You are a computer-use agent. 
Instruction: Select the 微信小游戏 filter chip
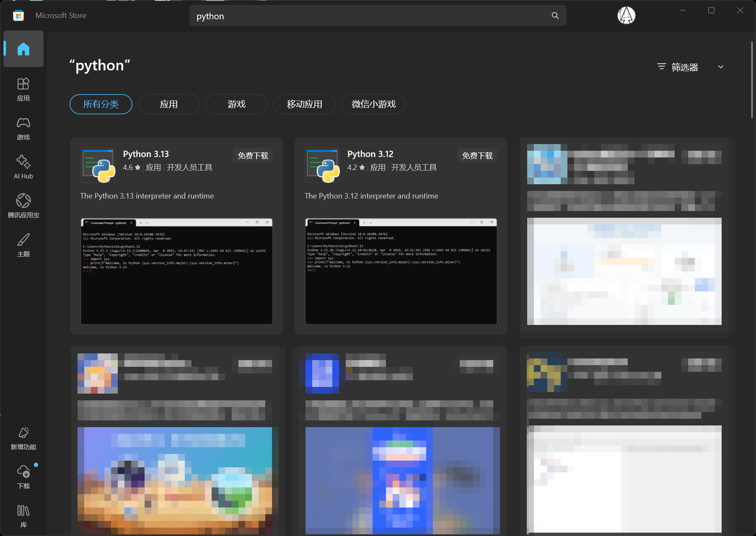click(x=373, y=104)
